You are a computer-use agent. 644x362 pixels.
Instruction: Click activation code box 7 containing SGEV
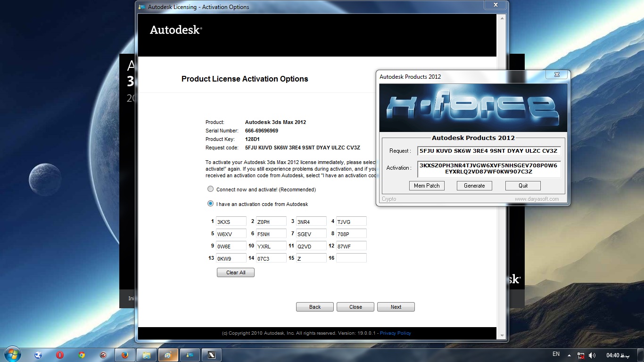pos(311,234)
